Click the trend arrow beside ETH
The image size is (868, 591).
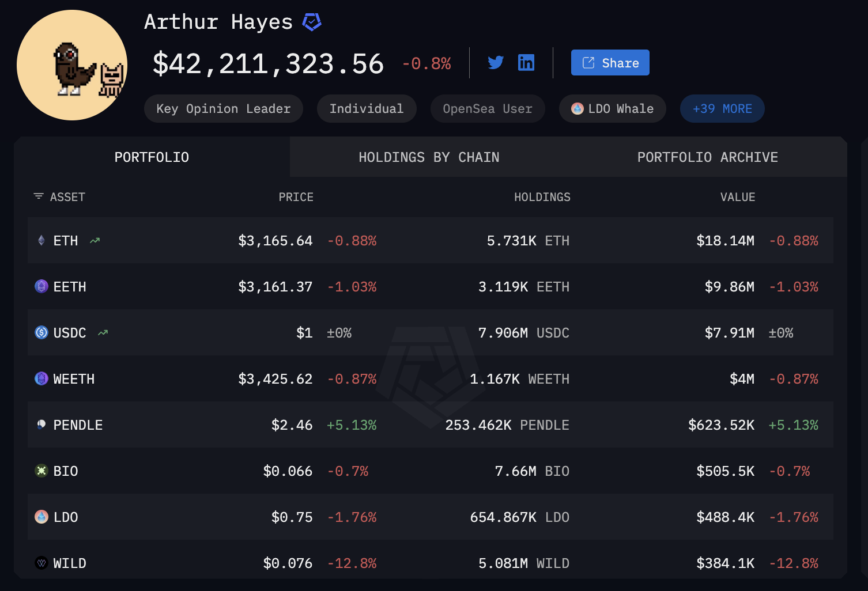tap(95, 240)
